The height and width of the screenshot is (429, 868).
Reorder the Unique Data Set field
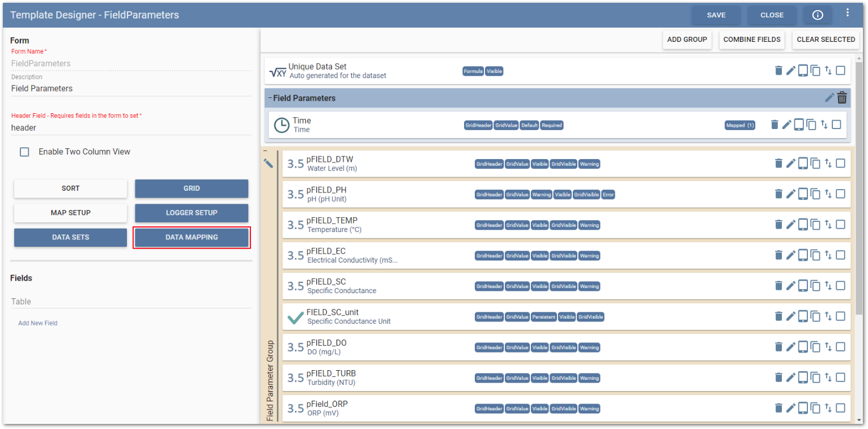pos(828,71)
